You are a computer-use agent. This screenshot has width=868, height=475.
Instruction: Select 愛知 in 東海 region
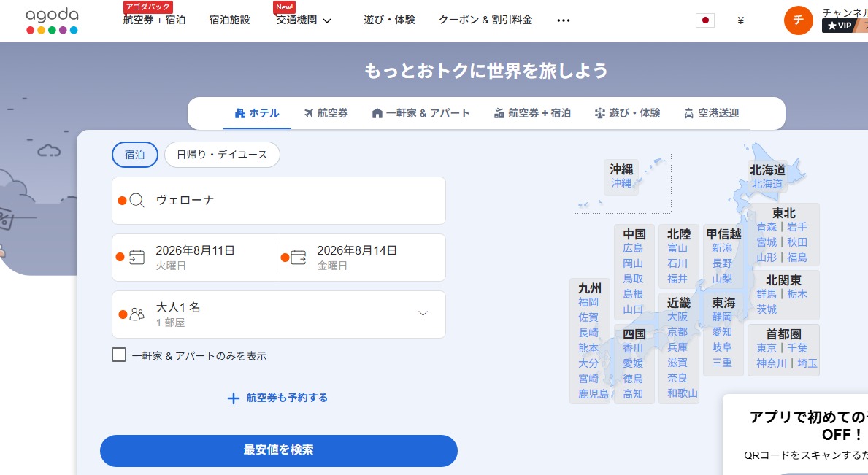click(x=722, y=332)
